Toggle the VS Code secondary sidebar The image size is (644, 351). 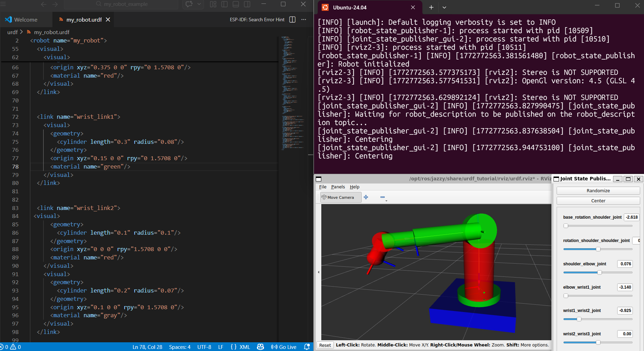pyautogui.click(x=247, y=4)
